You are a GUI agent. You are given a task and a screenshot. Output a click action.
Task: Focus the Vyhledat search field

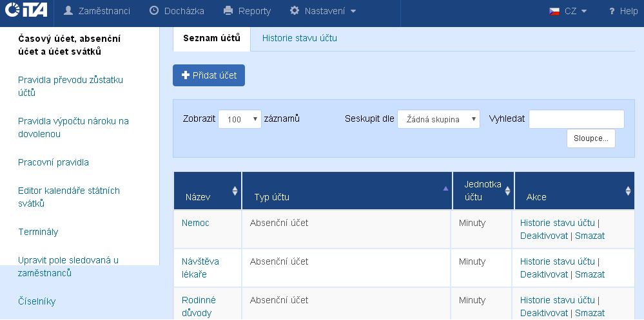(x=576, y=119)
